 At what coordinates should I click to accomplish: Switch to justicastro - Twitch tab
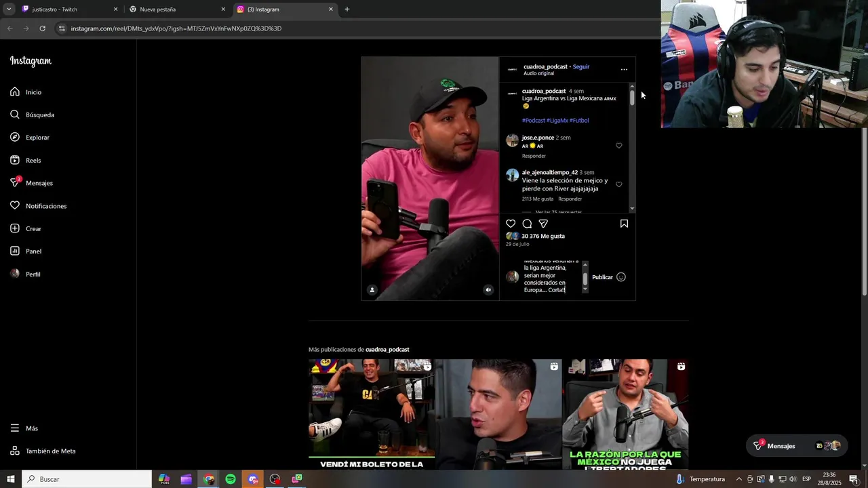[x=69, y=9]
